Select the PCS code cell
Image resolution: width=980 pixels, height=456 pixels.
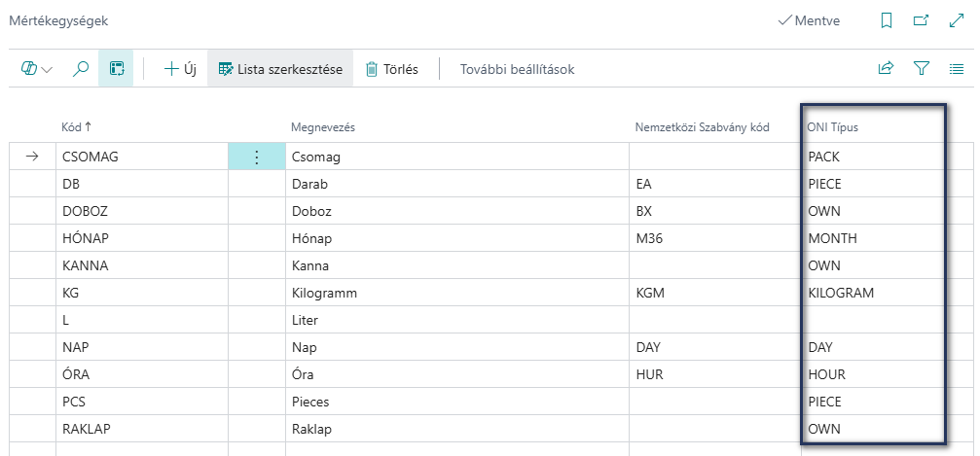point(142,402)
